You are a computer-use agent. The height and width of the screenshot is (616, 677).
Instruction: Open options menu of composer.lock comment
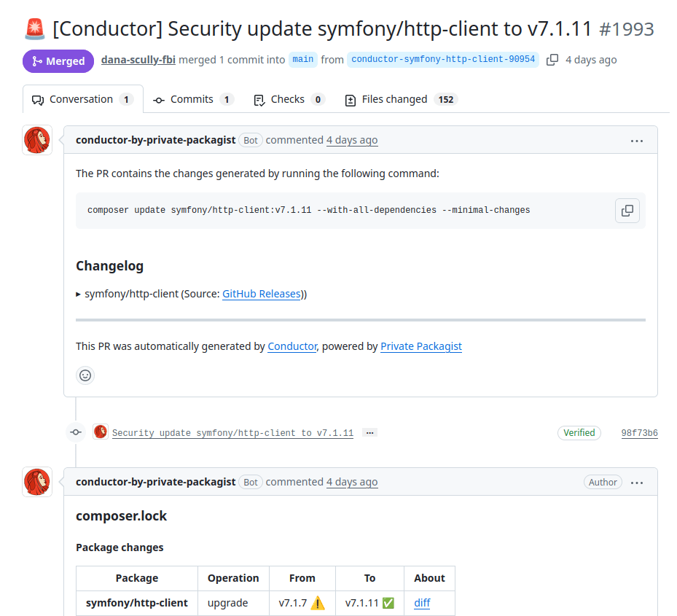[636, 483]
